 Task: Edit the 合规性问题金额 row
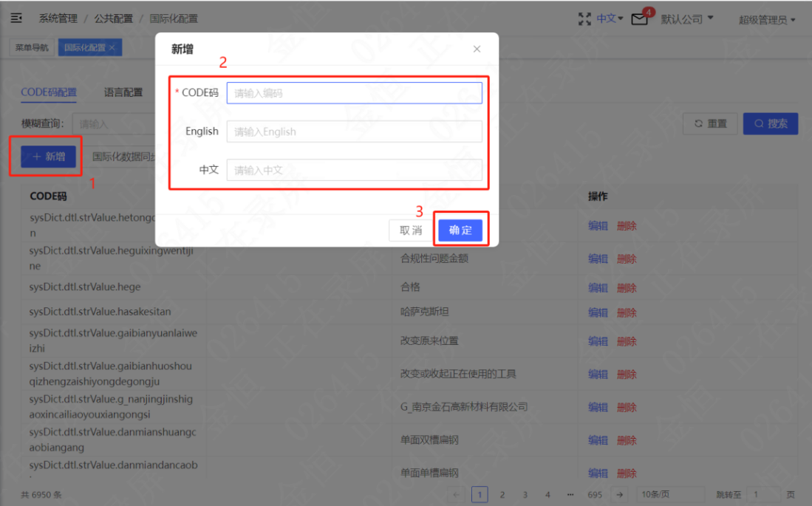pos(598,259)
